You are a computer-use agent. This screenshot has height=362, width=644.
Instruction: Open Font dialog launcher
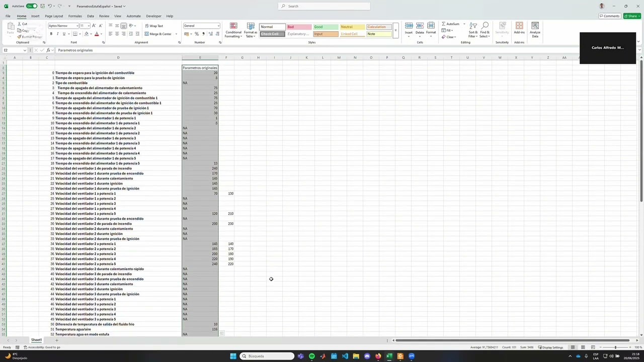pos(103,42)
